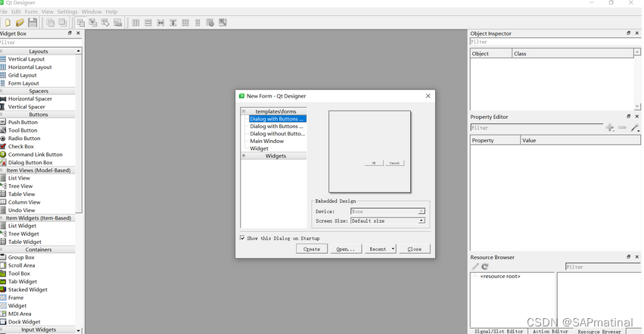Float the Property Editor panel

point(628,117)
